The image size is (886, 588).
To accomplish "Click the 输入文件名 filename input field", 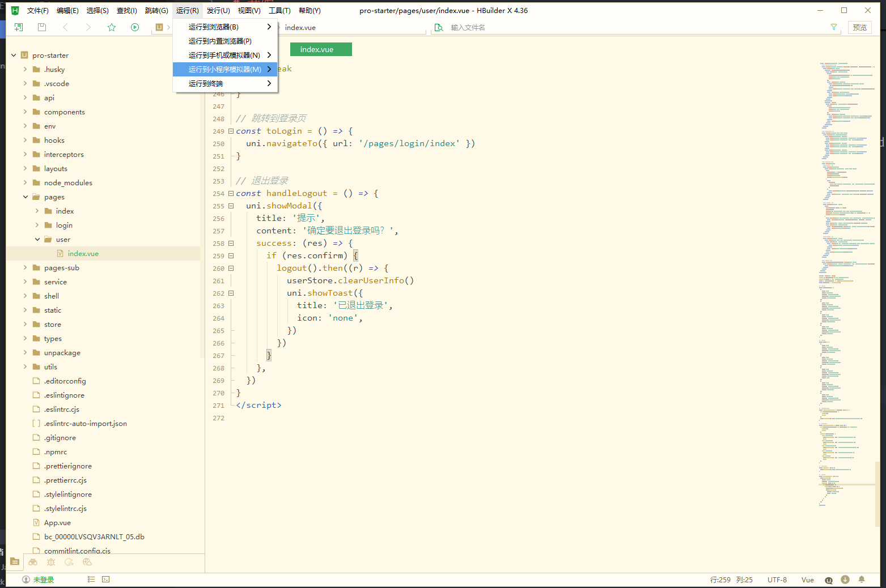I will coord(638,27).
